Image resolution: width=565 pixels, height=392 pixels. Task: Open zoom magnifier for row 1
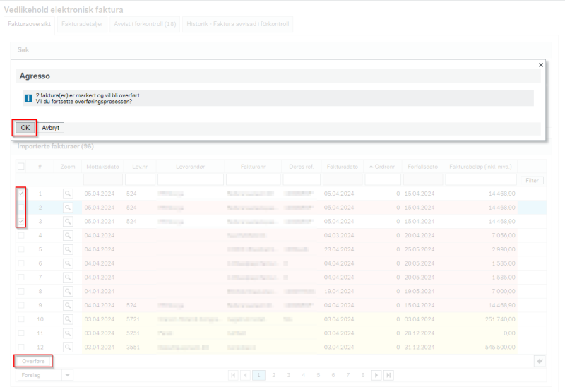click(68, 194)
